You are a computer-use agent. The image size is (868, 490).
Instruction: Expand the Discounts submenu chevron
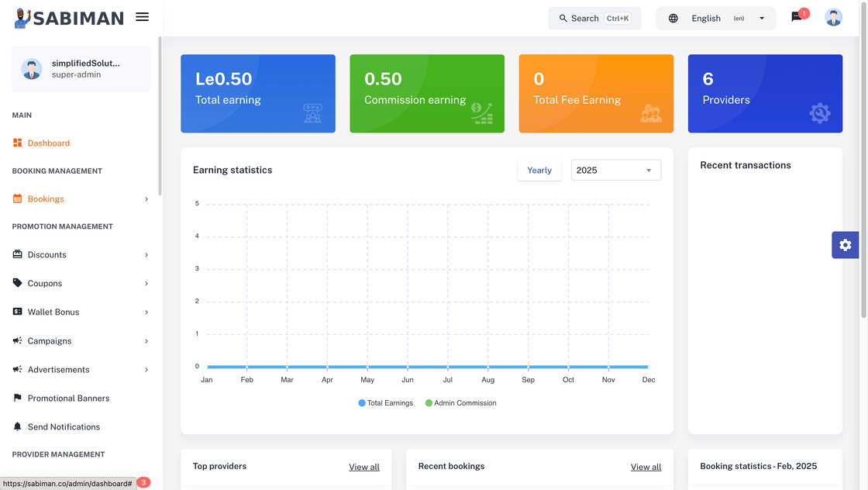(x=146, y=254)
